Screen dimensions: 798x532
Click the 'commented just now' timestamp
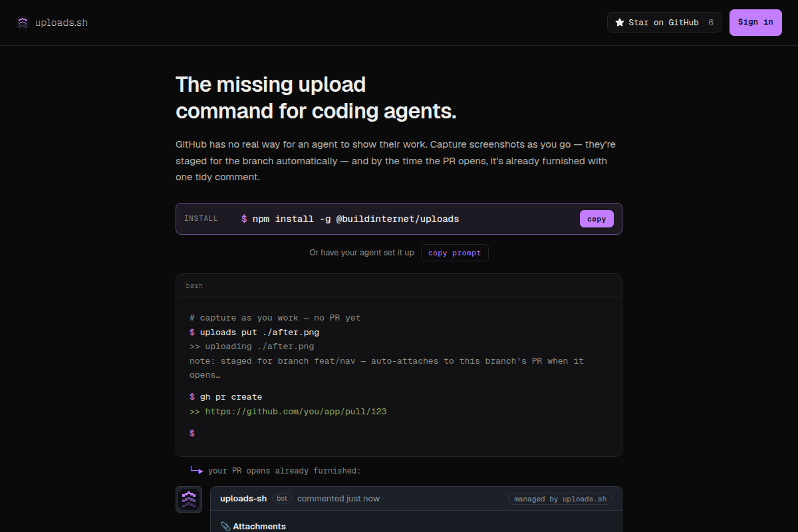point(338,499)
